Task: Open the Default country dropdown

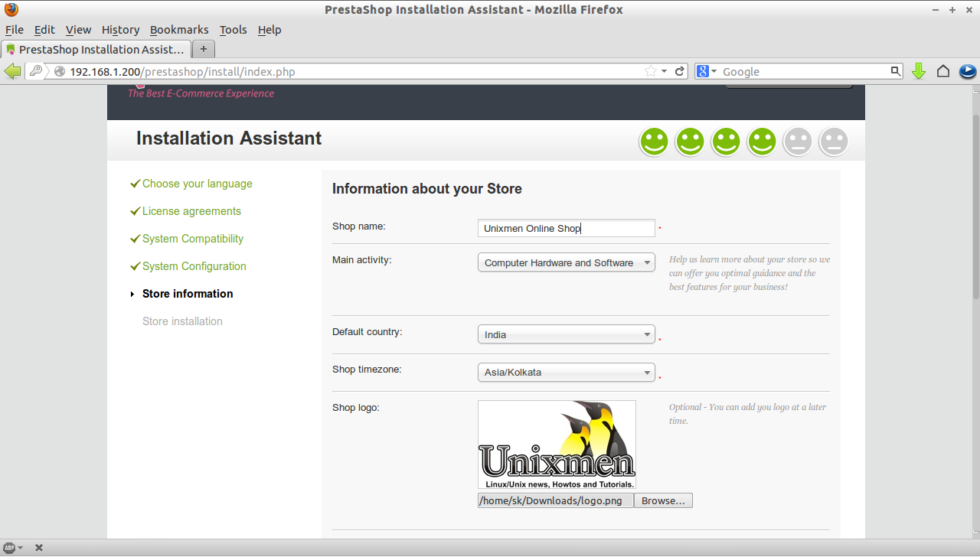Action: click(x=567, y=334)
